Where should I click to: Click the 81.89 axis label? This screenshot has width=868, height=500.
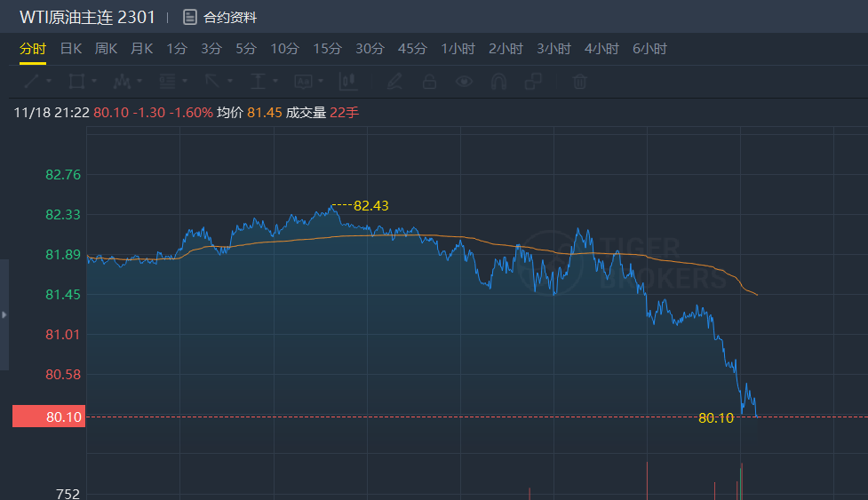pyautogui.click(x=63, y=254)
